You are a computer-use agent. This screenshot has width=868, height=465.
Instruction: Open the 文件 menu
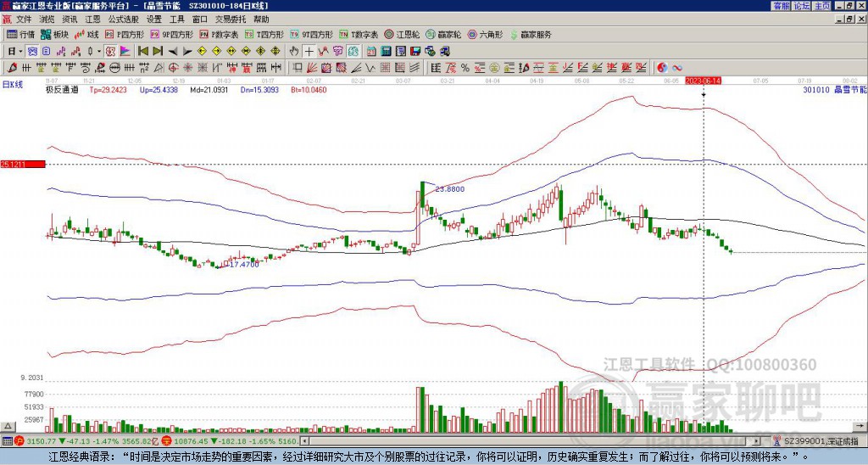pos(24,20)
